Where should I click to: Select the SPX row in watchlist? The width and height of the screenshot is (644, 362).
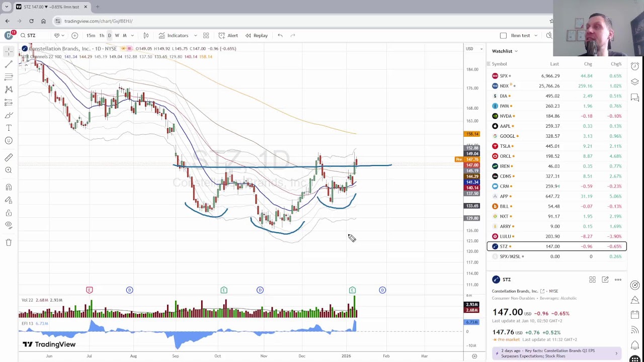tap(557, 76)
